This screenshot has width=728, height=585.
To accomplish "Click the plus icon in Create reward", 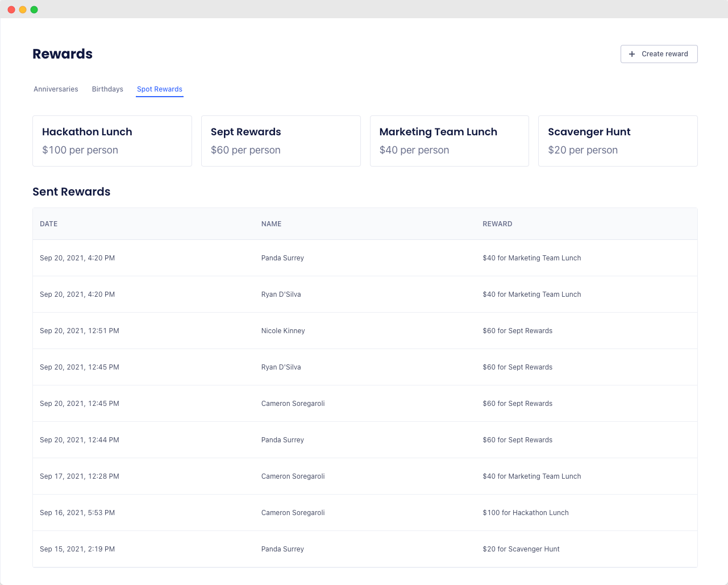I will pos(632,54).
